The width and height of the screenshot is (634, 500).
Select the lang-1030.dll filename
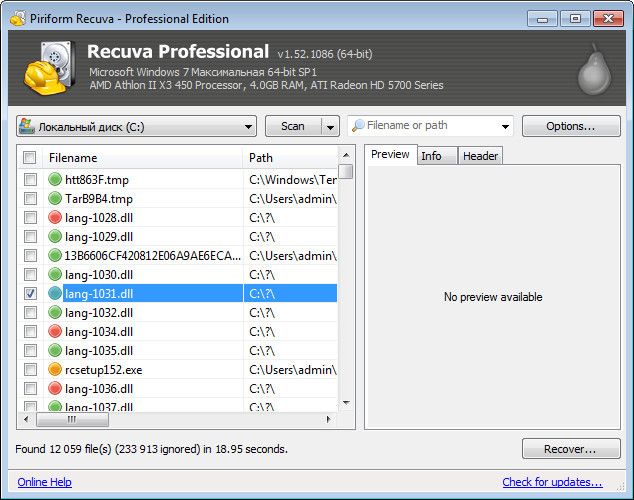pyautogui.click(x=99, y=275)
